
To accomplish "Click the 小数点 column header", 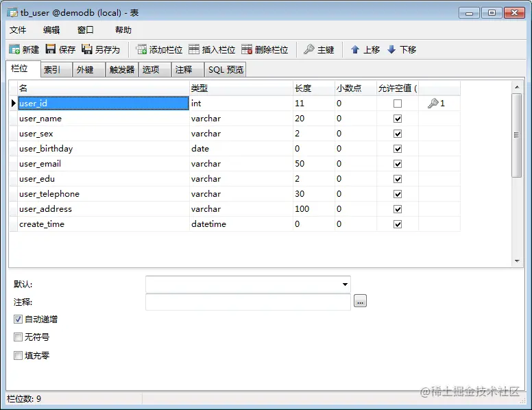I will tap(356, 88).
